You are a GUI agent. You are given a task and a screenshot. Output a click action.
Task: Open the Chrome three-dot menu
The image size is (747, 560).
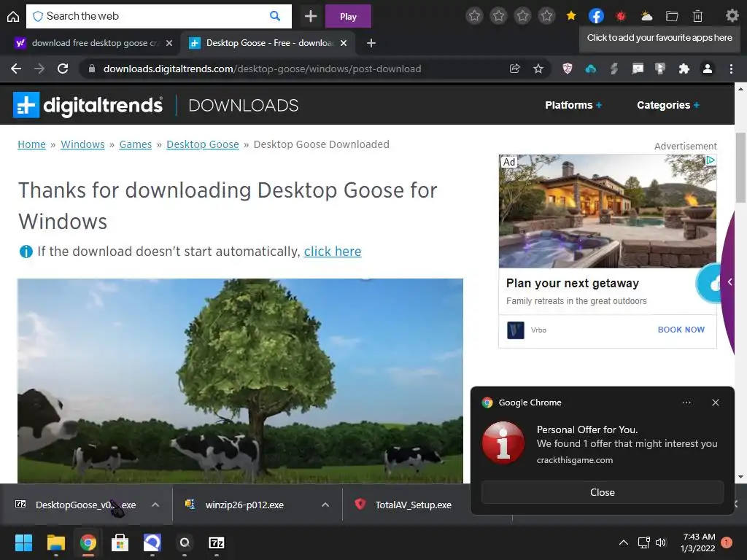(731, 69)
